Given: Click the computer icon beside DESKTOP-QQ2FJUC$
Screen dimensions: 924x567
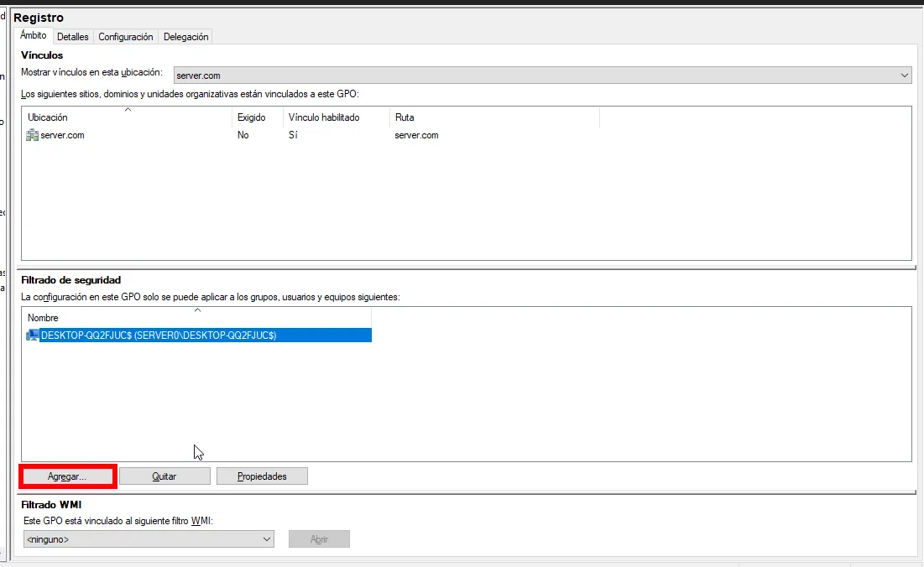Looking at the screenshot, I should coord(33,336).
